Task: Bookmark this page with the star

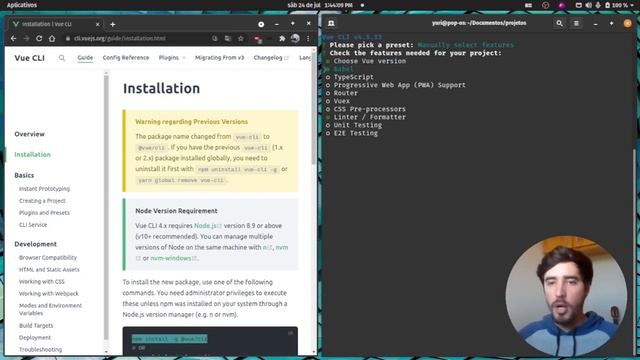Action: (x=241, y=38)
